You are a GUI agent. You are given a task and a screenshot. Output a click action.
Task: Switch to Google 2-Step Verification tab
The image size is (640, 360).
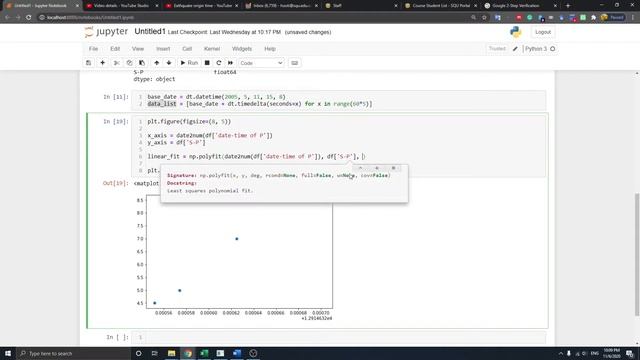520,6
